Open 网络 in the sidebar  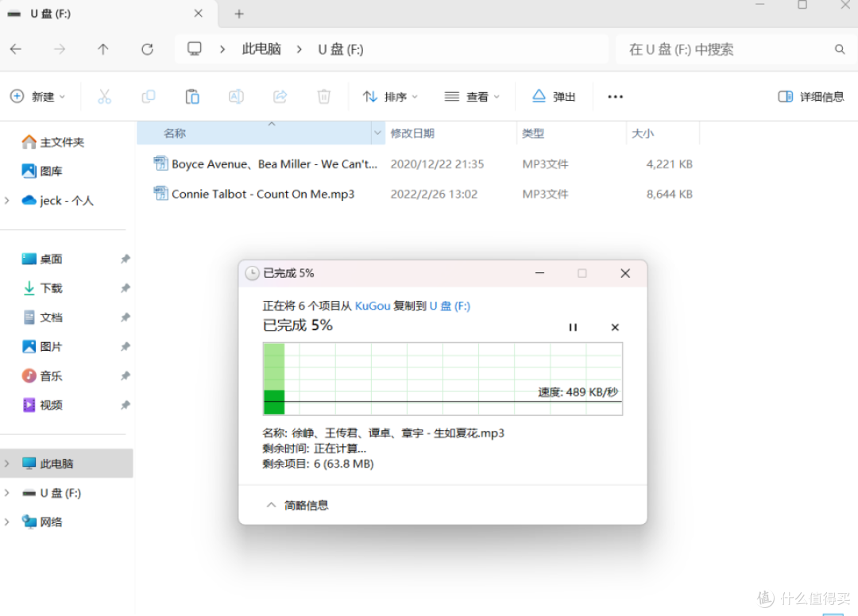[42, 522]
